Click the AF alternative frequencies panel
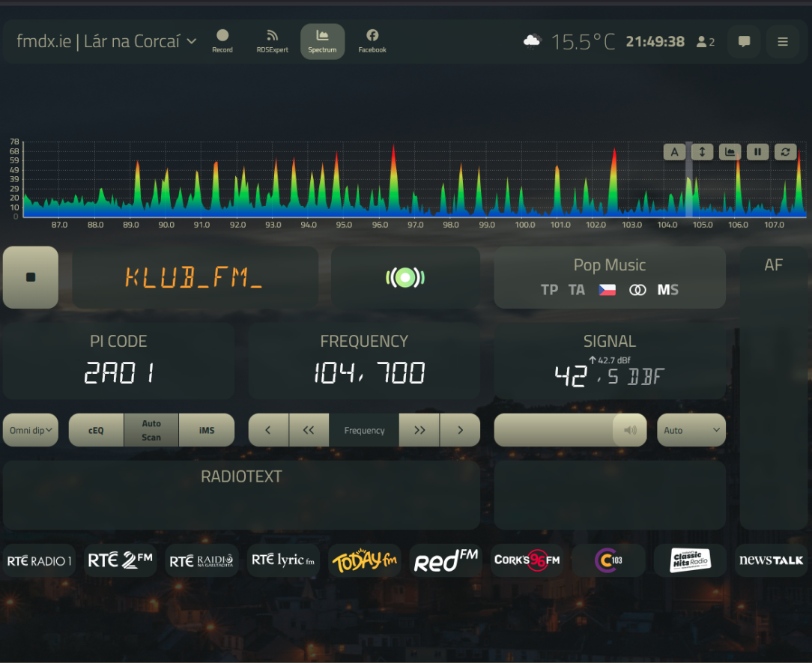Viewport: 812px width, 663px height. 773,388
